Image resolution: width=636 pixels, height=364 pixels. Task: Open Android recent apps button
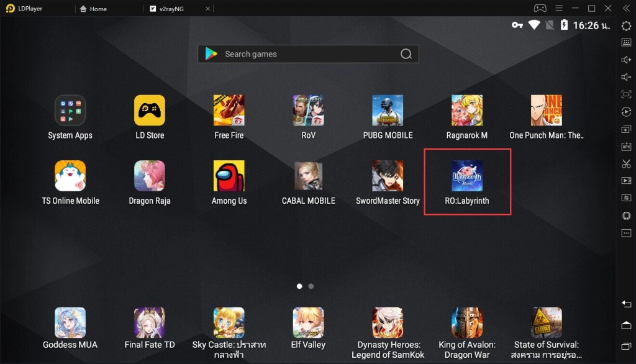coord(626,346)
